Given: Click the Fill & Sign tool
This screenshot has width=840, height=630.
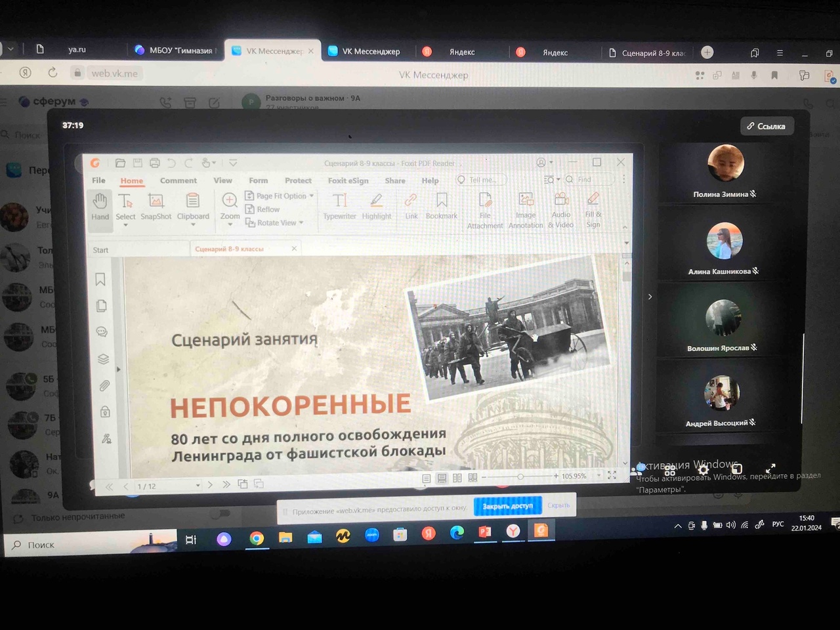Looking at the screenshot, I should click(593, 210).
